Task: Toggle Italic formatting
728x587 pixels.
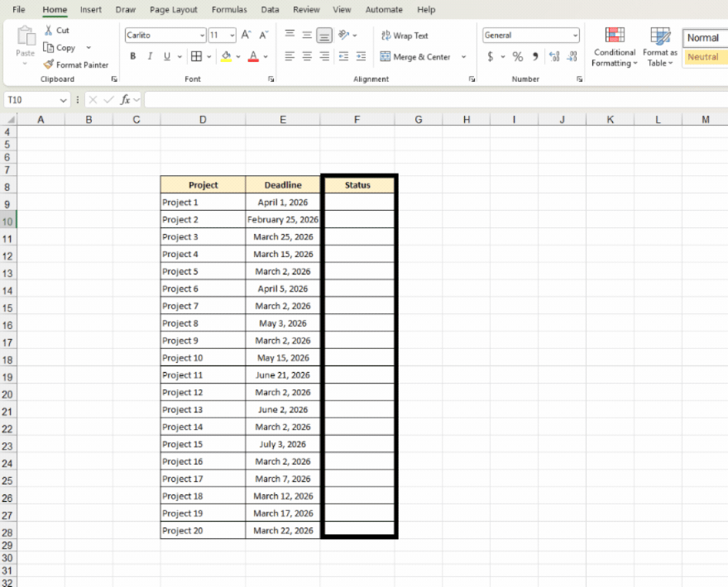Action: point(150,56)
